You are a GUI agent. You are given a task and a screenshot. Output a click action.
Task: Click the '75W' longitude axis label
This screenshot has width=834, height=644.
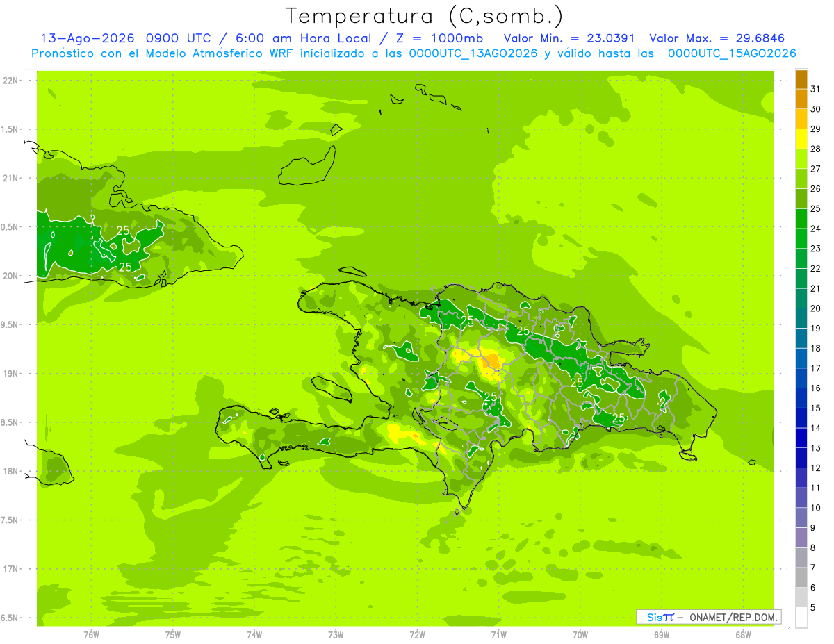173,635
